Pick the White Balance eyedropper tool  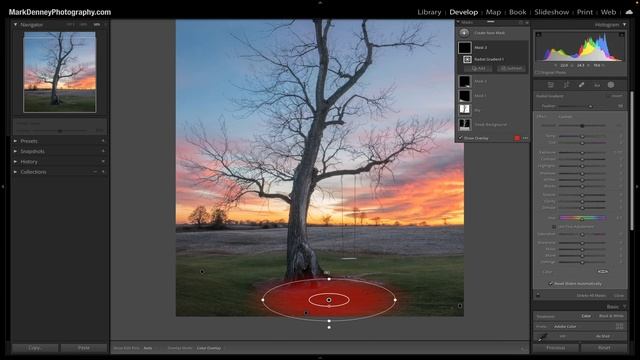coord(542,337)
